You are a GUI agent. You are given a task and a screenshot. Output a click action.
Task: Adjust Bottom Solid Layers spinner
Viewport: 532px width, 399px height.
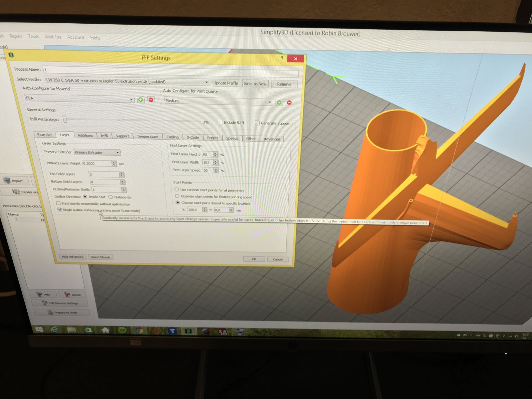123,182
